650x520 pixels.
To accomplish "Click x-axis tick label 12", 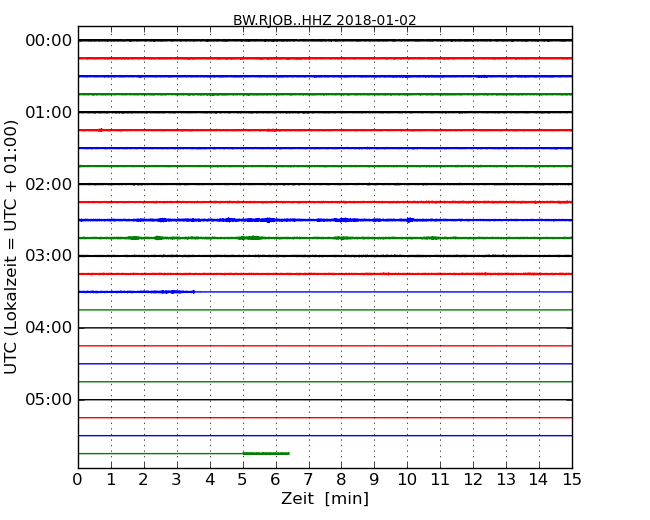I will (x=473, y=480).
